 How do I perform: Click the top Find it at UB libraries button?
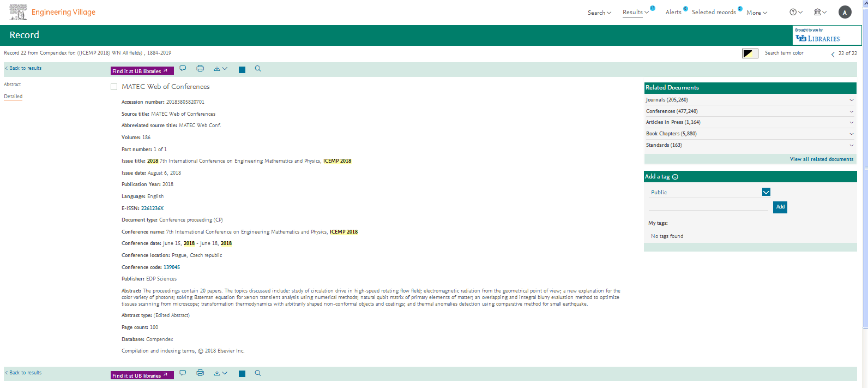(x=142, y=71)
